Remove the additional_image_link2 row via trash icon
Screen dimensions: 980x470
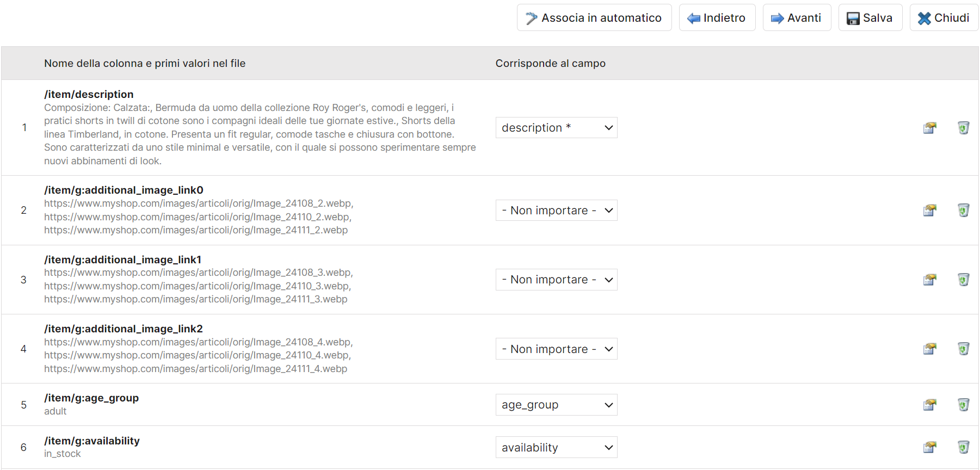[x=963, y=349]
